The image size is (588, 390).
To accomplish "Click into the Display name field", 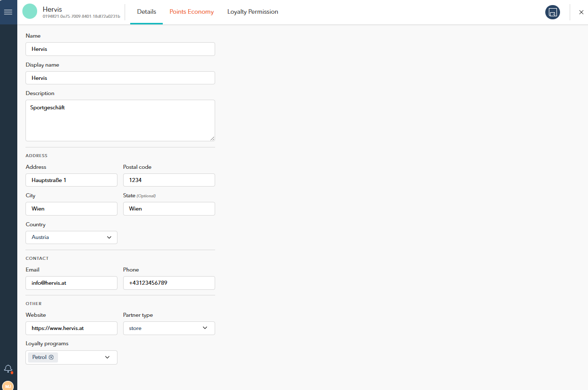I will click(x=120, y=78).
